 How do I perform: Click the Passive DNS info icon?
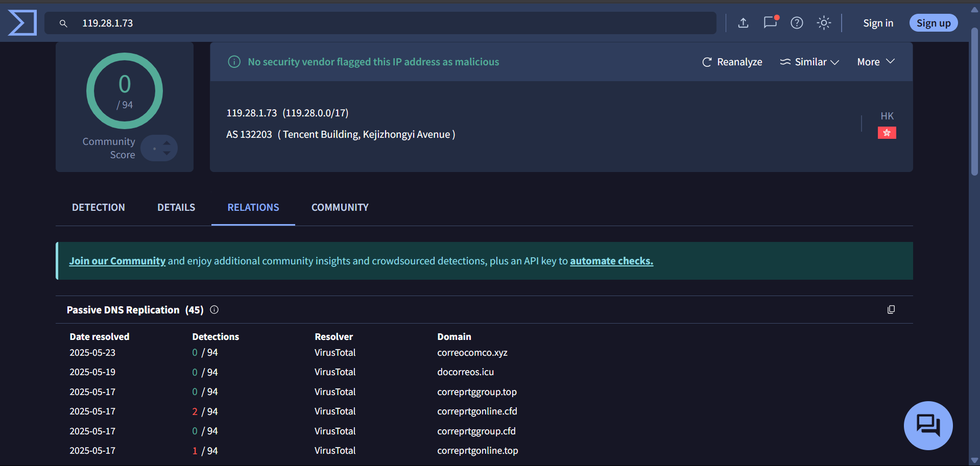coord(214,309)
